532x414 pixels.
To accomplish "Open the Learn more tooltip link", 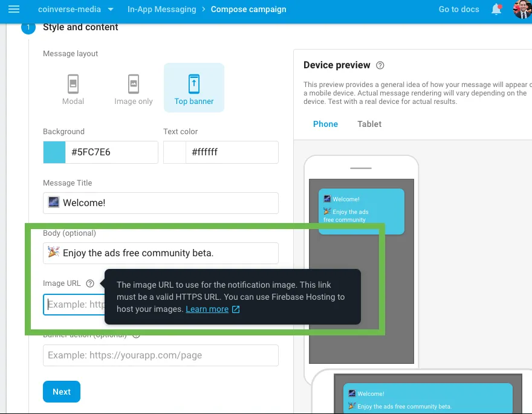I will 207,309.
